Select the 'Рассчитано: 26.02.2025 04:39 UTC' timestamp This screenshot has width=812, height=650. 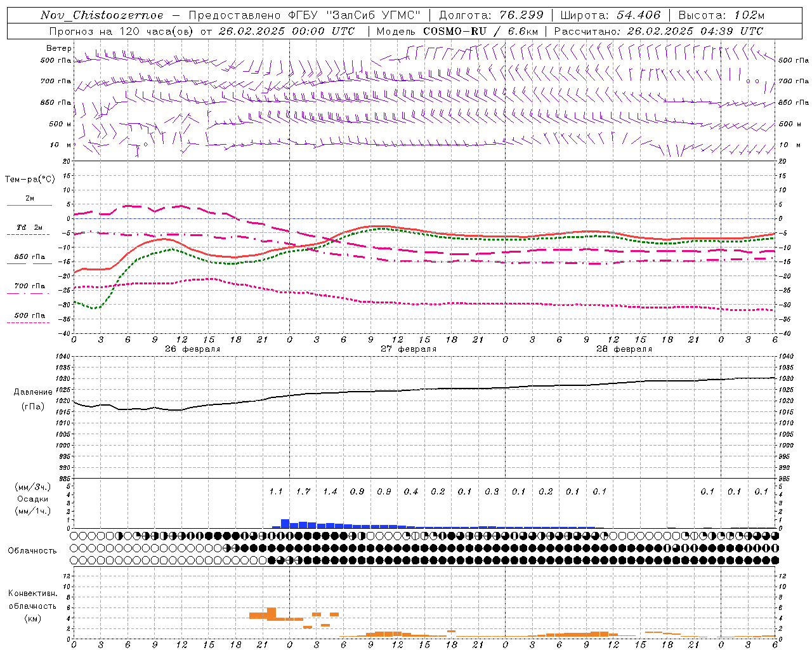click(x=658, y=31)
